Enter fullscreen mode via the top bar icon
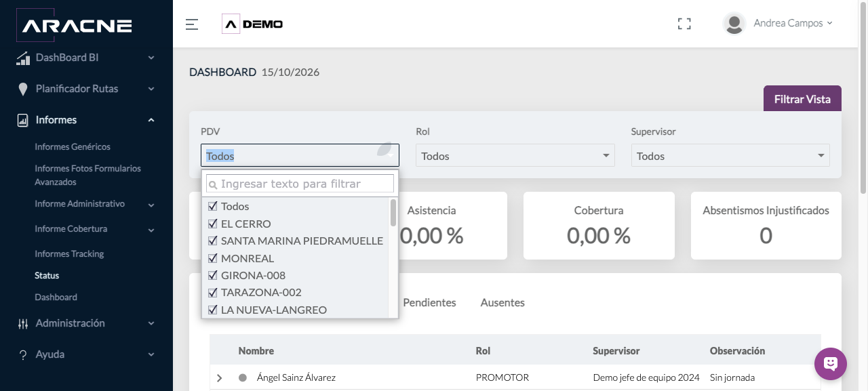 pos(684,24)
